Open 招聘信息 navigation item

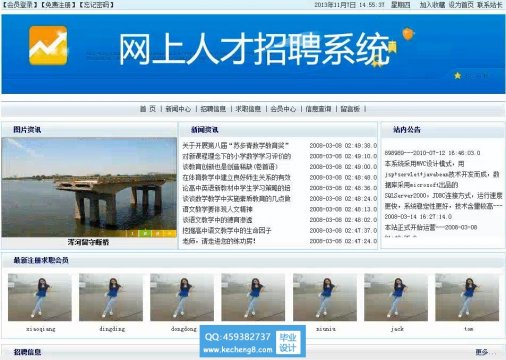213,109
